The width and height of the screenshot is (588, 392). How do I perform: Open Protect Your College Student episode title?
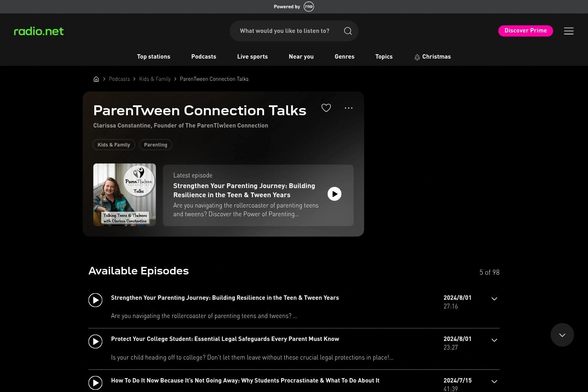pos(225,339)
